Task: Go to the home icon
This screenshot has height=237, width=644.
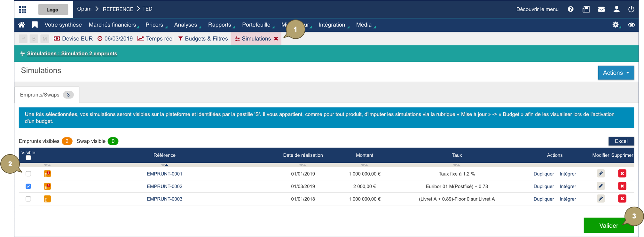Action: click(21, 25)
